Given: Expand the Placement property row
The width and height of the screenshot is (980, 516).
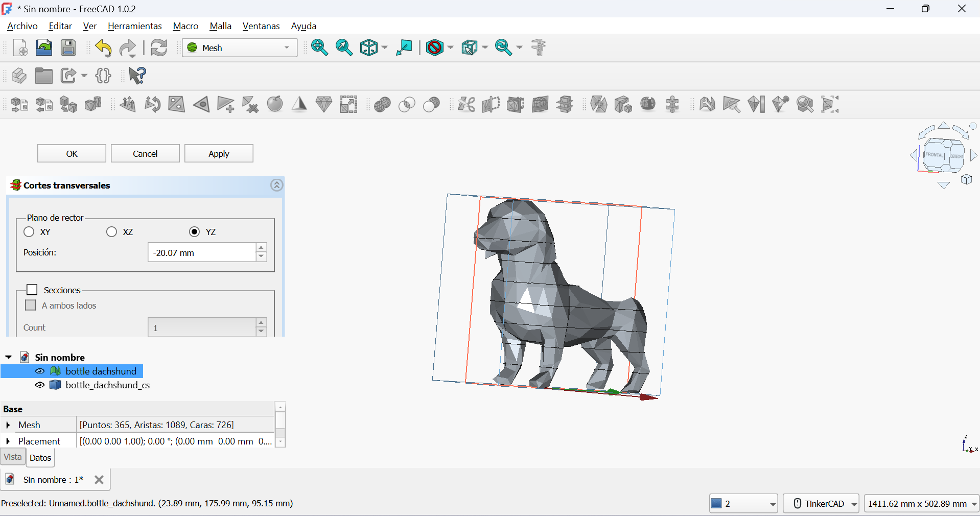Looking at the screenshot, I should click(8, 441).
